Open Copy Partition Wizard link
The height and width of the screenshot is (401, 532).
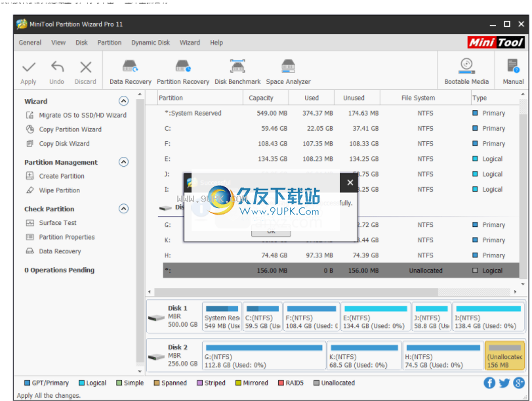click(x=70, y=129)
